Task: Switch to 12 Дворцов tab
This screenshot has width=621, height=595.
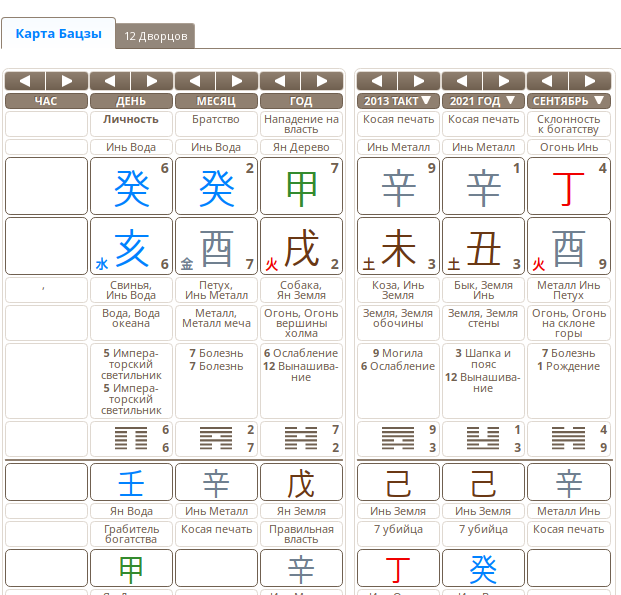Action: click(155, 36)
